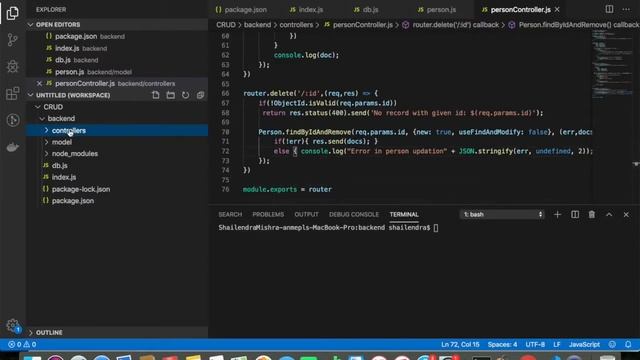
Task: Create a new file in workspace
Action: click(156, 95)
